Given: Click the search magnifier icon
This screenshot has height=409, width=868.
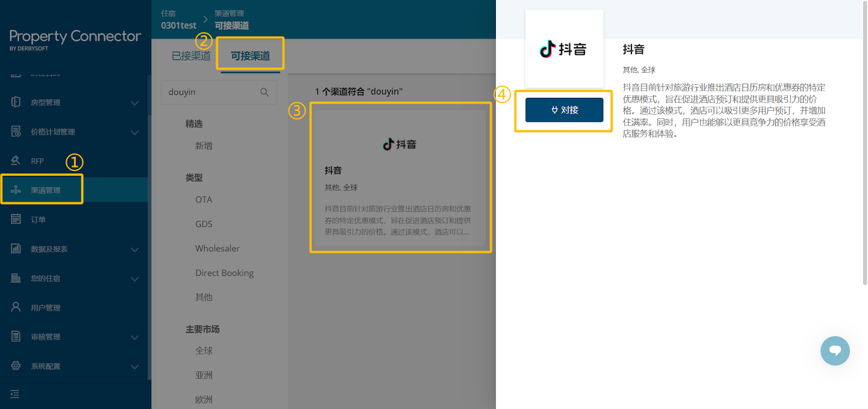Looking at the screenshot, I should (x=265, y=92).
